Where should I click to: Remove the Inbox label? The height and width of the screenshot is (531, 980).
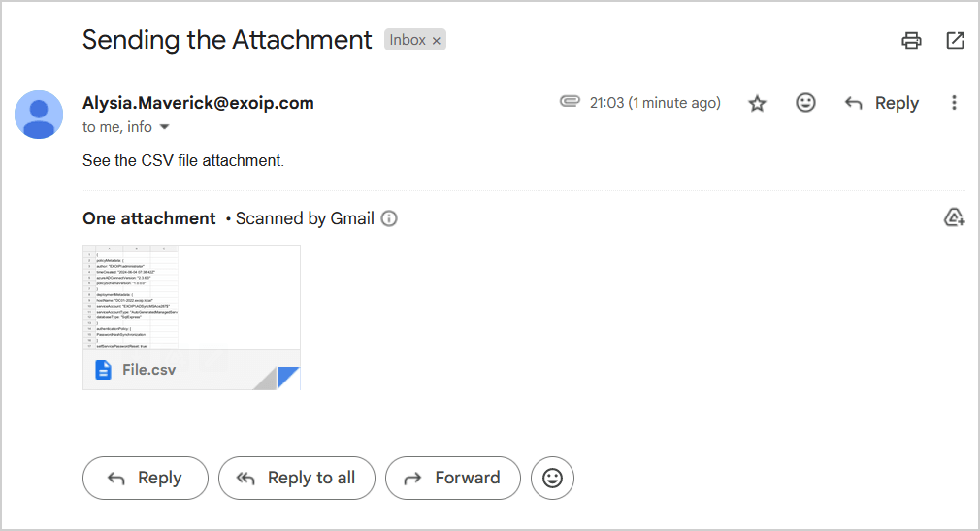point(437,40)
